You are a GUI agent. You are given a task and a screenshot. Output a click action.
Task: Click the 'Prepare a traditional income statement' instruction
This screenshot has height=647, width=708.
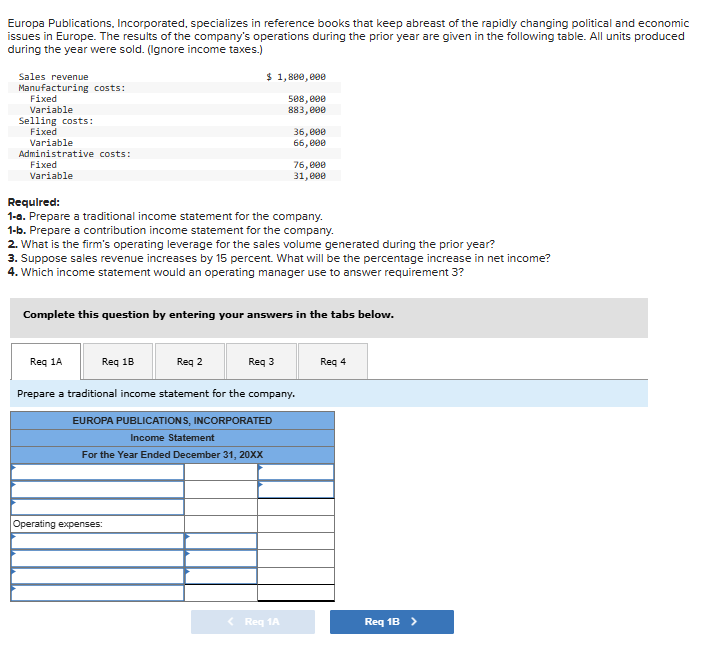point(329,394)
